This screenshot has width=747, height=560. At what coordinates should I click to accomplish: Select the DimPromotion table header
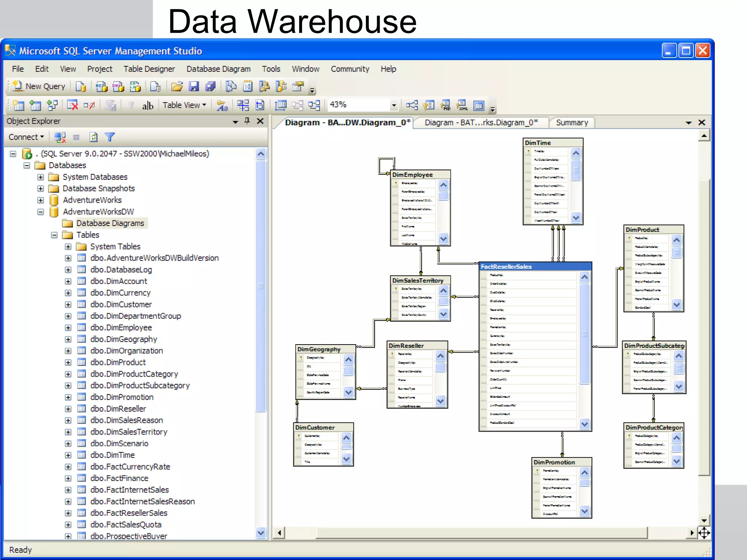[562, 462]
